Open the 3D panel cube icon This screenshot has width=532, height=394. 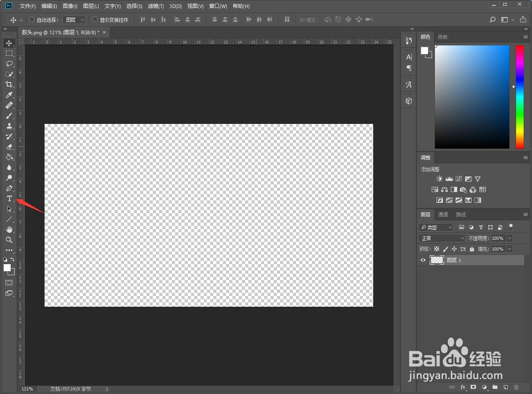tap(409, 101)
